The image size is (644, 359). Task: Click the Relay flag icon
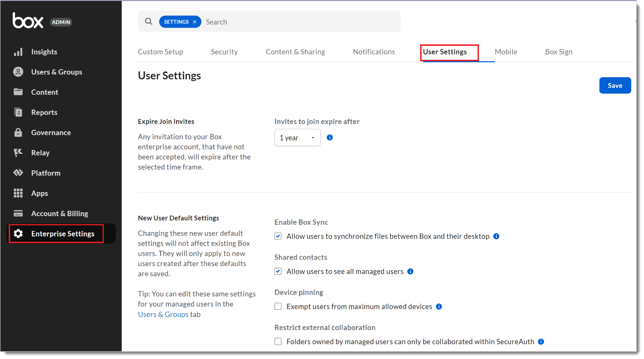coord(18,153)
